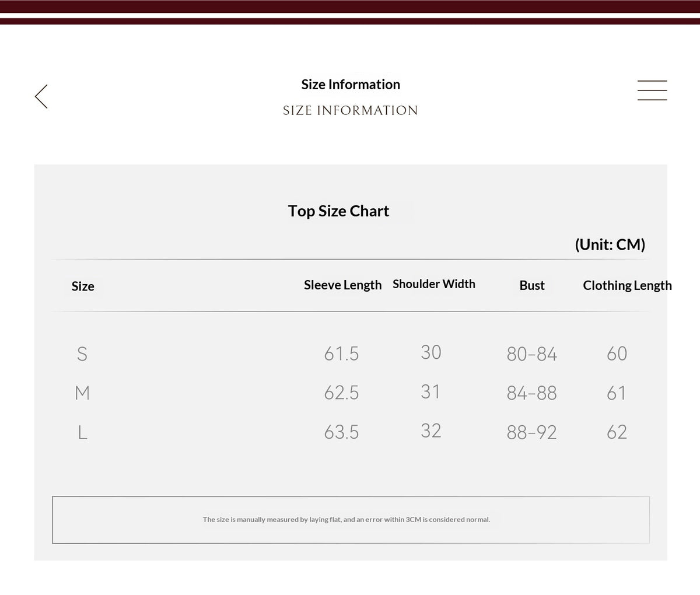The height and width of the screenshot is (595, 700).
Task: Select the Clothing Length column header
Action: tap(627, 285)
